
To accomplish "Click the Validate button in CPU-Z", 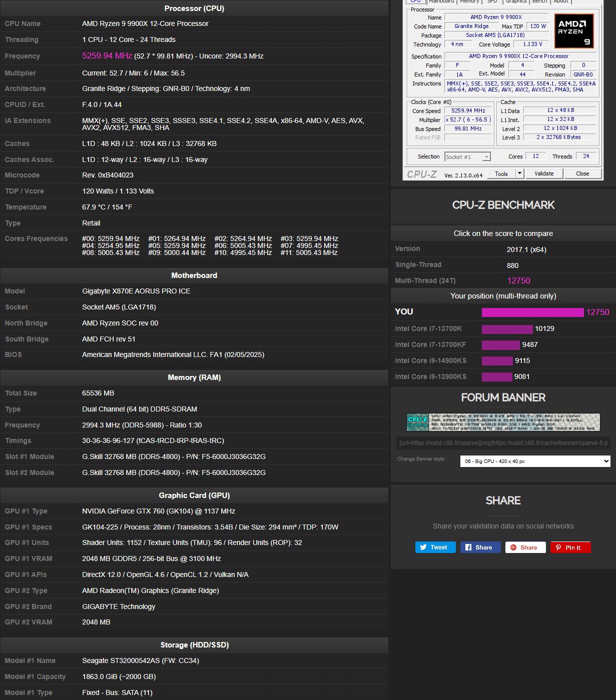I will tap(544, 173).
